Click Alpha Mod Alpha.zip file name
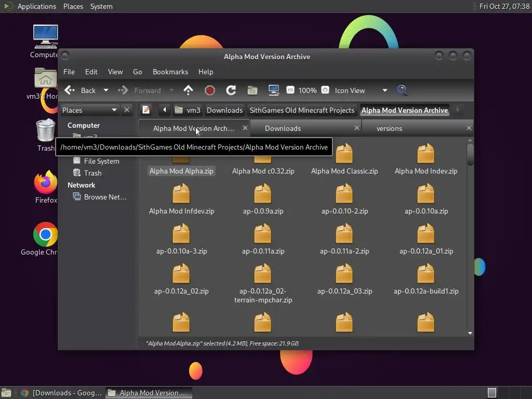532x399 pixels. pos(181,171)
